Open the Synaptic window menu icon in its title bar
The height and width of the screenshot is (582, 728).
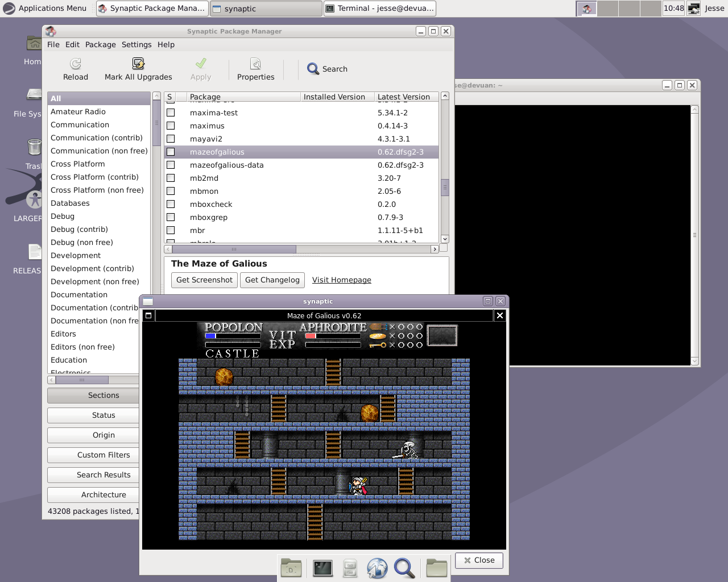click(51, 31)
